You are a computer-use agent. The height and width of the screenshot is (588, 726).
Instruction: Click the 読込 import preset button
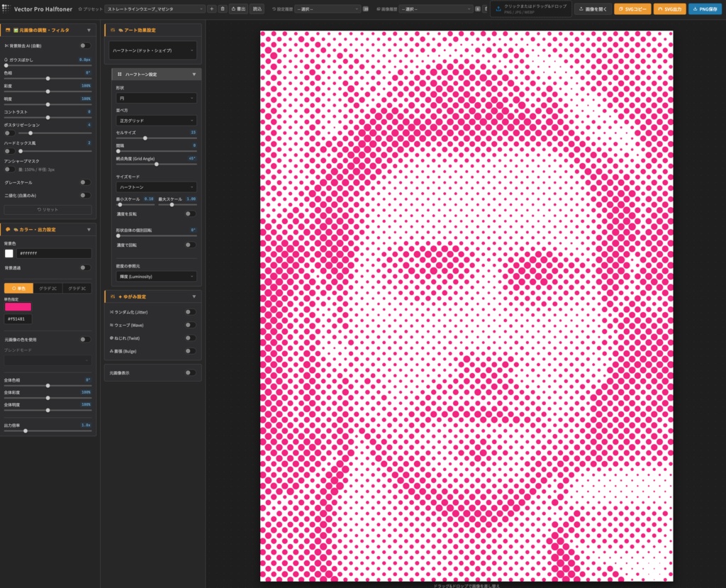(257, 9)
